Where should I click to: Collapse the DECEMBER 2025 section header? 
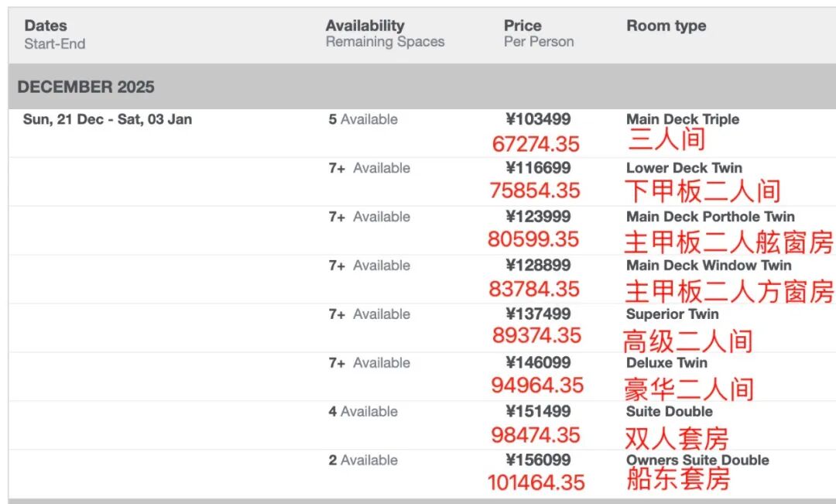[x=86, y=87]
